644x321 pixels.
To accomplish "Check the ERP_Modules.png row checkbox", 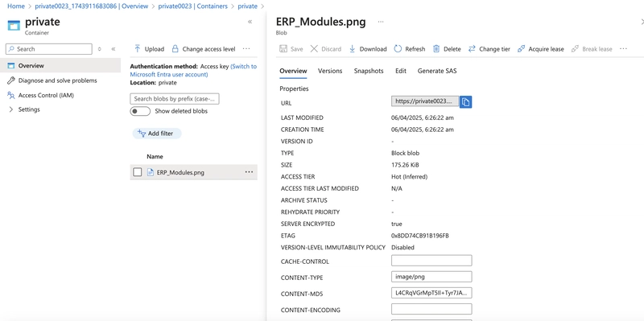I will (x=138, y=172).
